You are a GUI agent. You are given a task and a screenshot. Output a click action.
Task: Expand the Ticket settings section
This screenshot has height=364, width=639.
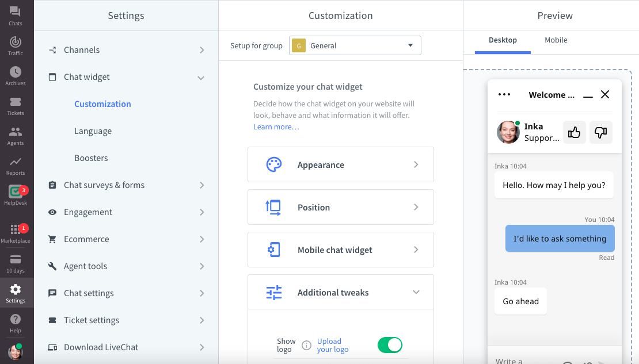tap(126, 320)
